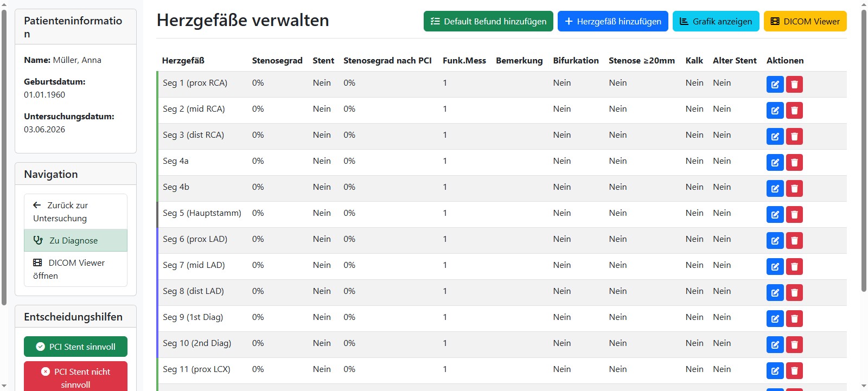Show the Grafik anzeigen view
868x391 pixels.
tap(716, 21)
